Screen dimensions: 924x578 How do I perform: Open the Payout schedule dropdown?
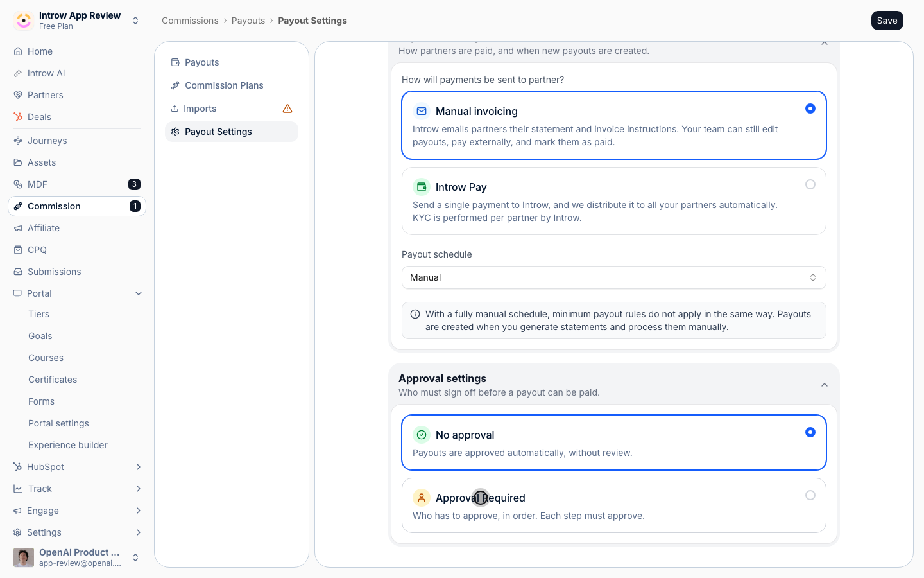pos(614,277)
